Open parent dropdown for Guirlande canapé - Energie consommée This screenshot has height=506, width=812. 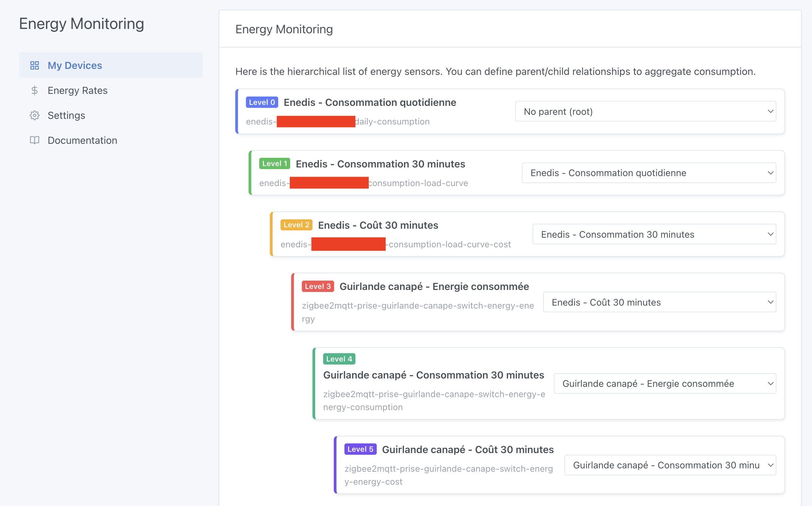click(659, 302)
